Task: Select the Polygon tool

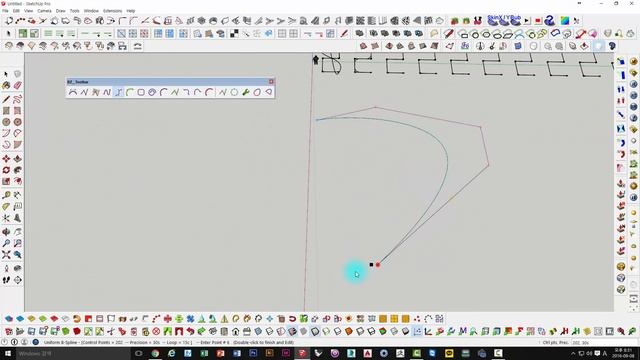Action: tap(18, 122)
